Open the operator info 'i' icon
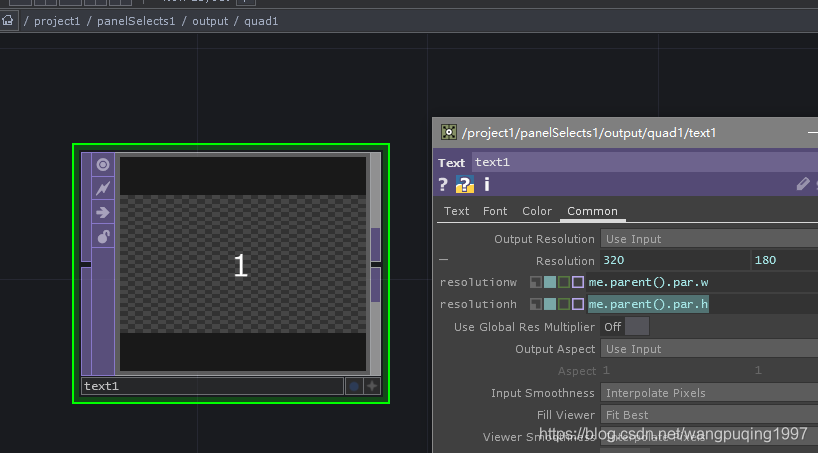This screenshot has height=453, width=818. 487,184
